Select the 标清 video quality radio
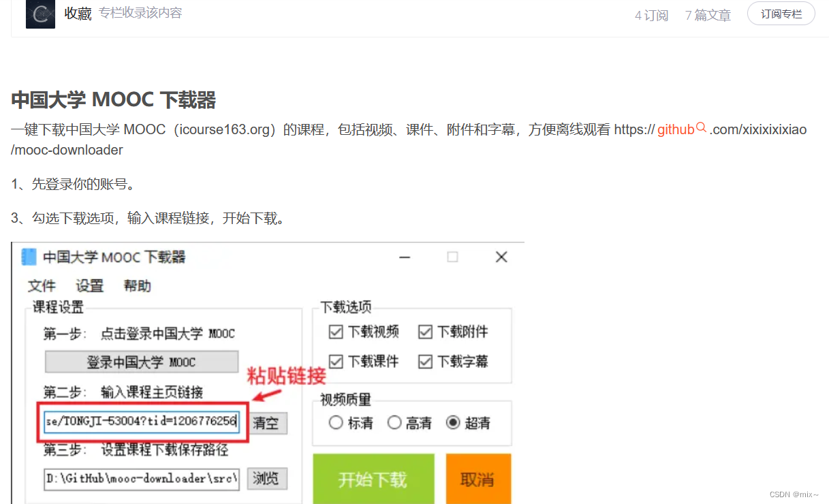Screen dimensions: 829x504 [336, 423]
